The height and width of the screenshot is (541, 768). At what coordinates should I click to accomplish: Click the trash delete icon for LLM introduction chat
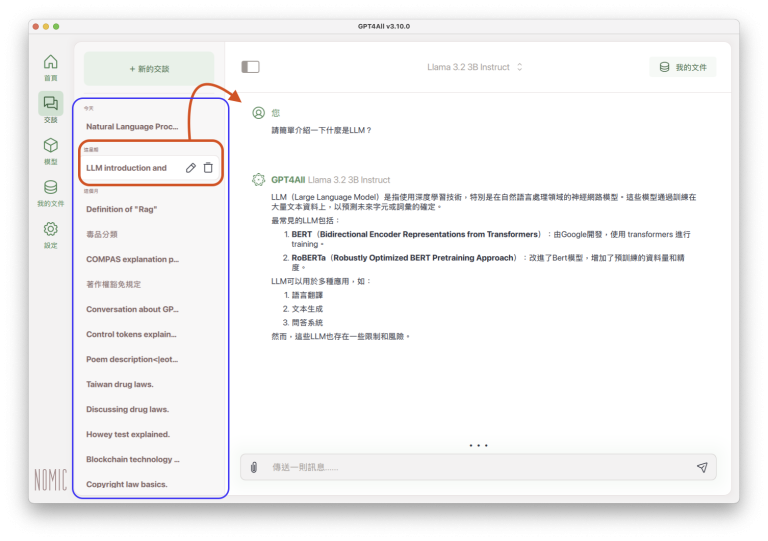click(x=208, y=168)
